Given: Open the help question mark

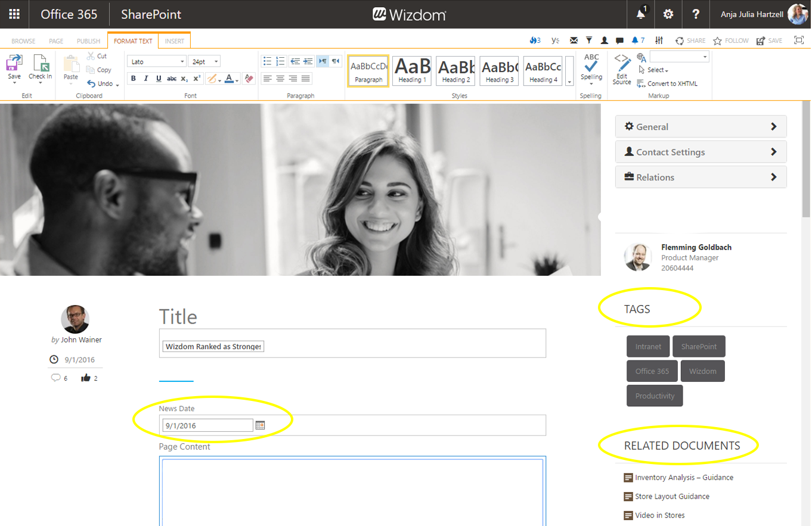Looking at the screenshot, I should click(x=696, y=14).
